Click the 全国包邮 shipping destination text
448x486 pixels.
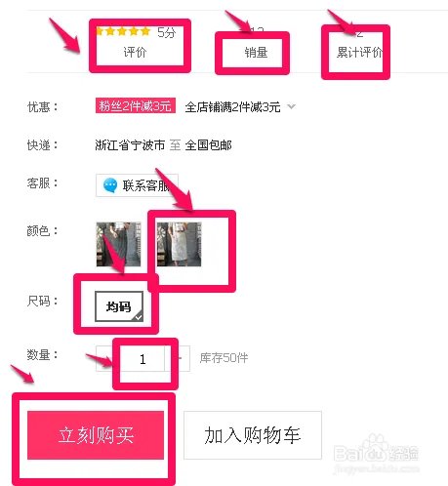click(209, 145)
